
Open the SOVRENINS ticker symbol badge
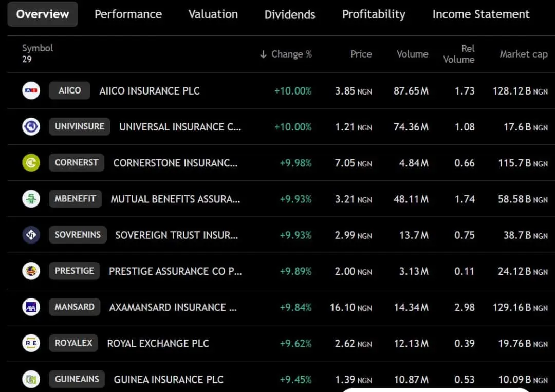(x=78, y=235)
